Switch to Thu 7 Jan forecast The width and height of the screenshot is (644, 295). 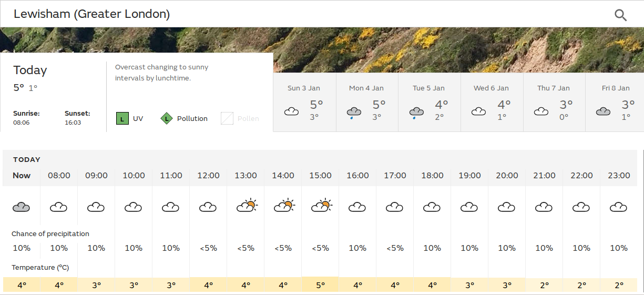pos(554,102)
